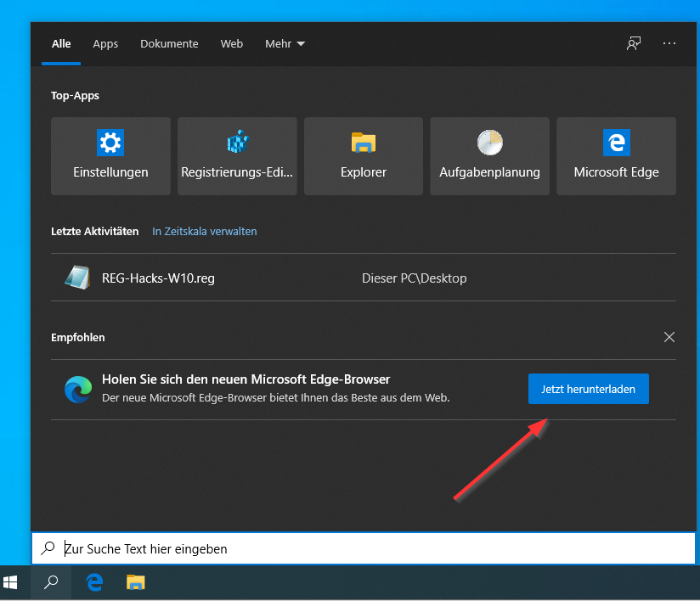This screenshot has height=601, width=700.
Task: Click the Dieser PC\Desktop location text
Action: point(415,278)
